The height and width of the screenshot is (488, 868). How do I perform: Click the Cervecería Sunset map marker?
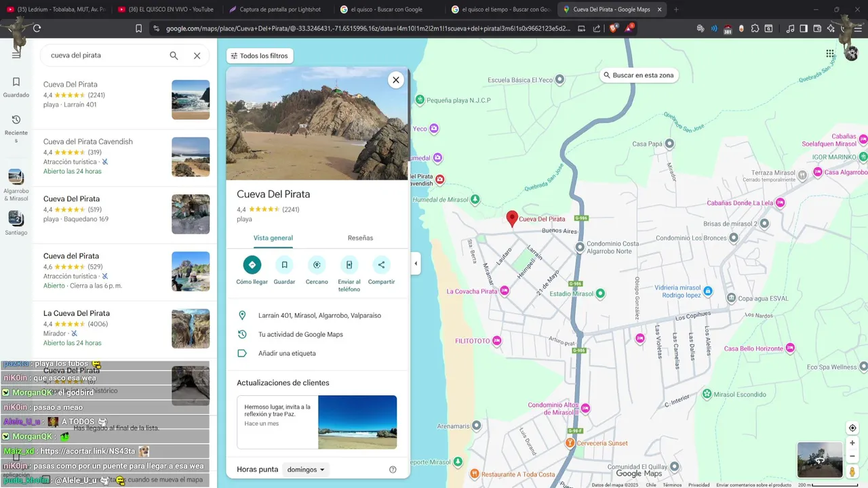click(x=571, y=443)
